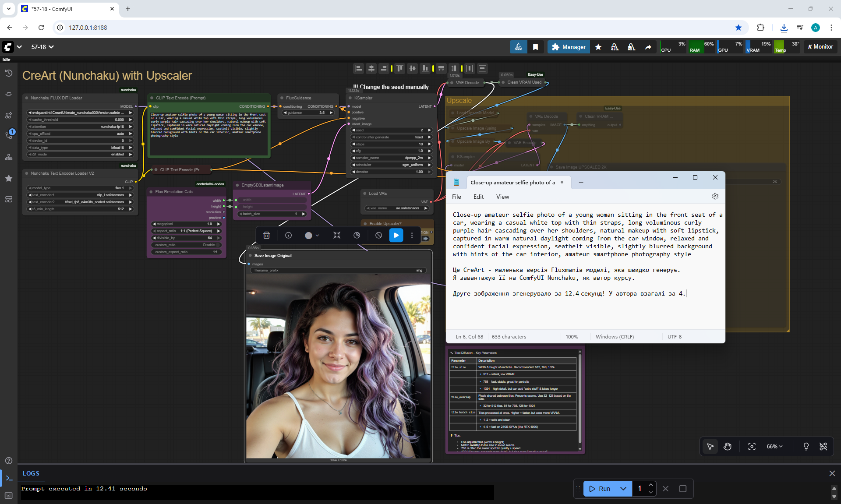Viewport: 841px width, 504px height.
Task: Toggle link visibility icon
Action: coord(823,447)
